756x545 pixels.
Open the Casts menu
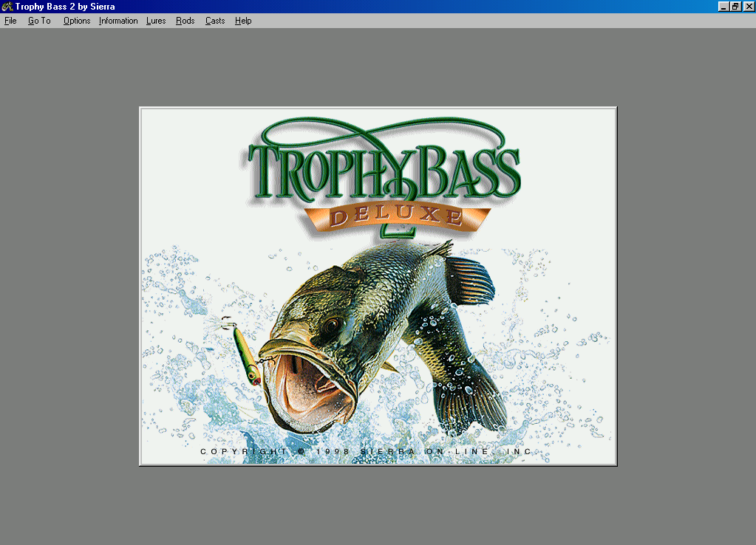pyautogui.click(x=215, y=21)
